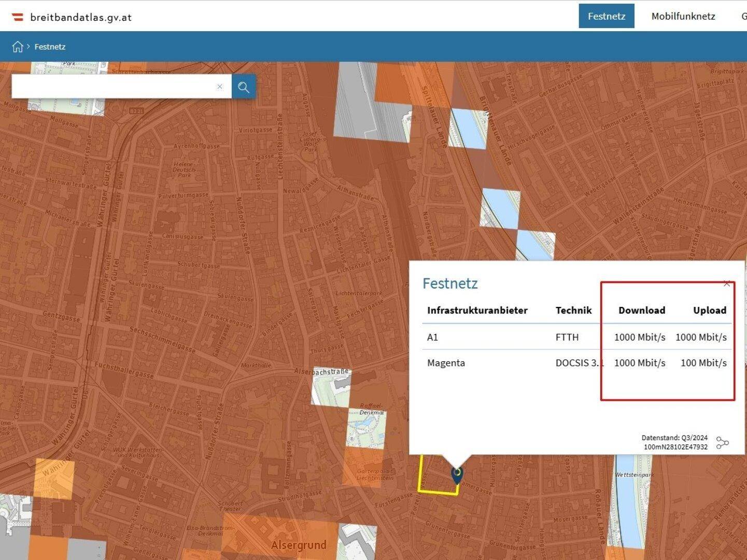The height and width of the screenshot is (560, 747).
Task: Close the Festnetz popup
Action: tap(727, 284)
